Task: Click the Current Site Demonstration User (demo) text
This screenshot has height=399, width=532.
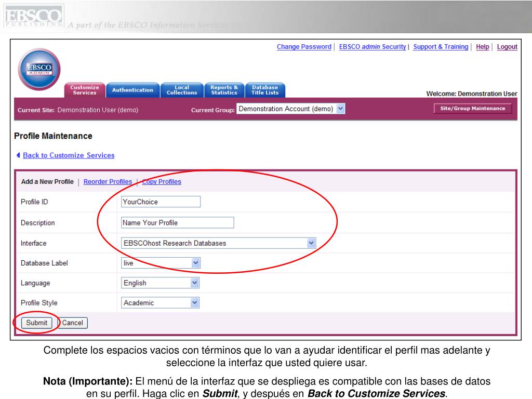Action: [78, 110]
